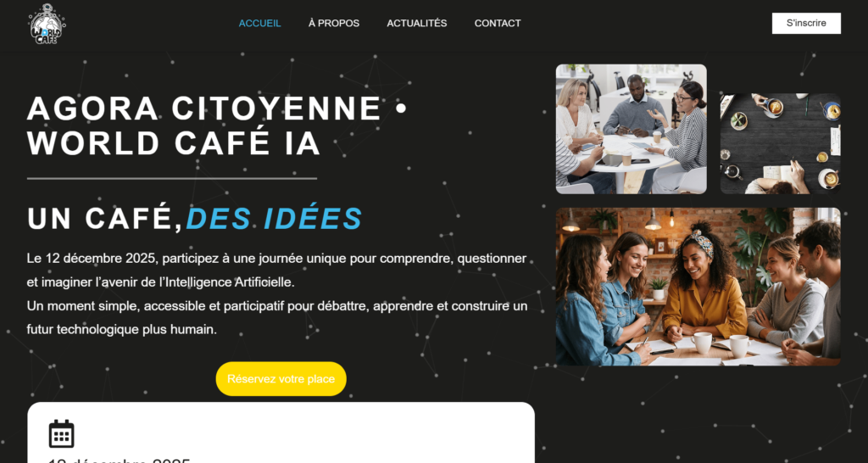Open the office meeting photo thumbnail
Image resolution: width=868 pixels, height=463 pixels.
(x=631, y=129)
